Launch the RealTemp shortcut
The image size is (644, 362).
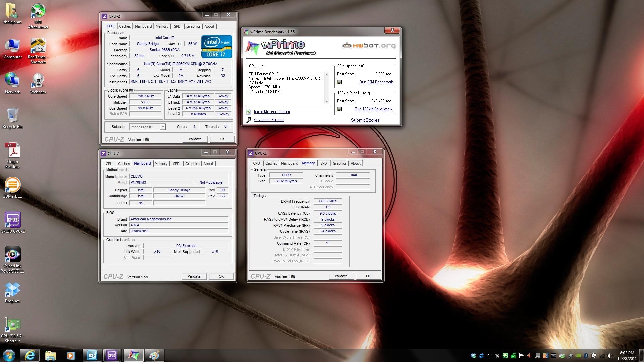pos(38,51)
